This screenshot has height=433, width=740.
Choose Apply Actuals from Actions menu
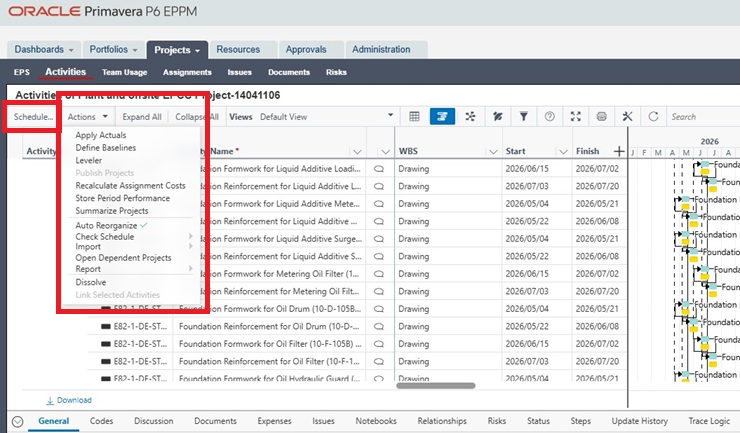click(101, 135)
